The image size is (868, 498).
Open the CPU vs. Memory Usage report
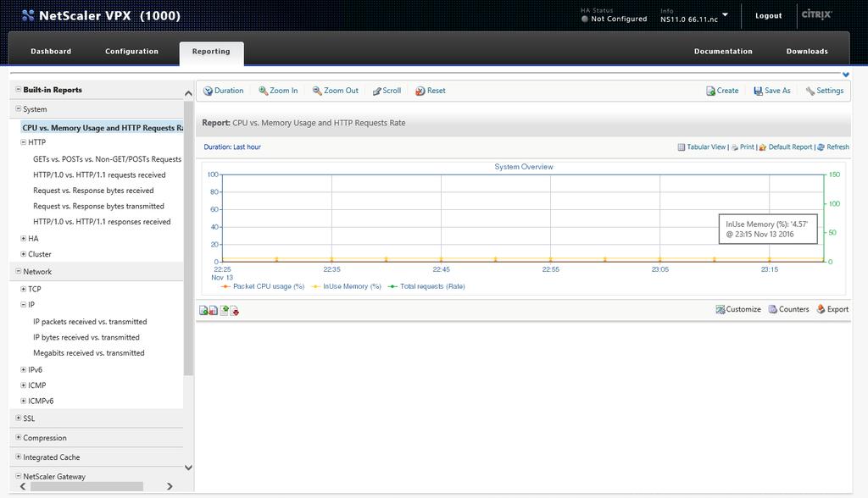tap(103, 128)
